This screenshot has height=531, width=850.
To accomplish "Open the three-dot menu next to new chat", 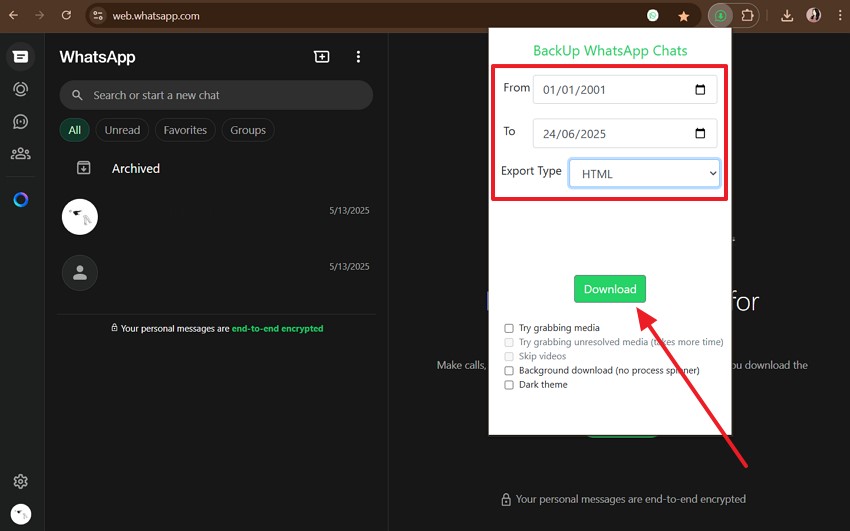I will coord(358,57).
